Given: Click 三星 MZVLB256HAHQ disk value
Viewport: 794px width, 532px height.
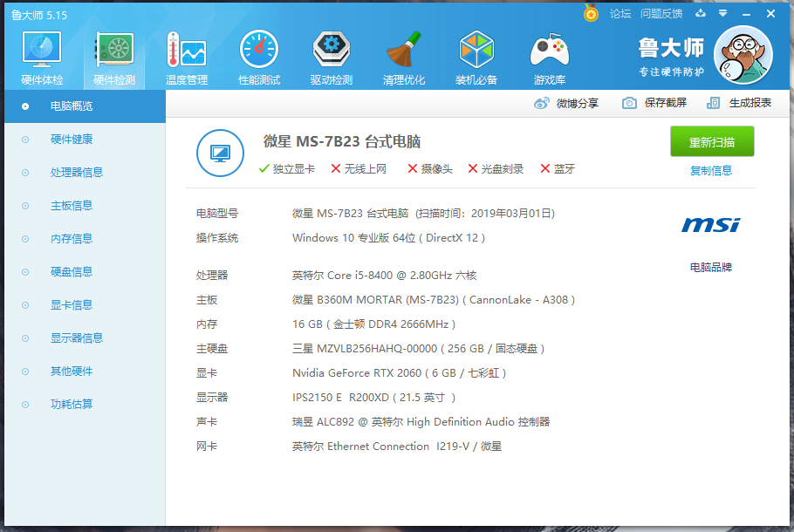Looking at the screenshot, I should pos(418,348).
